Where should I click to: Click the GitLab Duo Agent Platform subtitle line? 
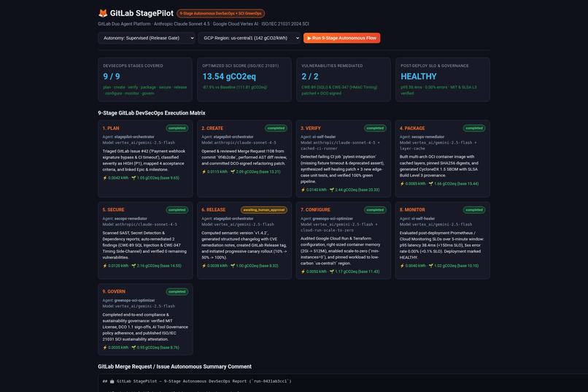coord(204,24)
